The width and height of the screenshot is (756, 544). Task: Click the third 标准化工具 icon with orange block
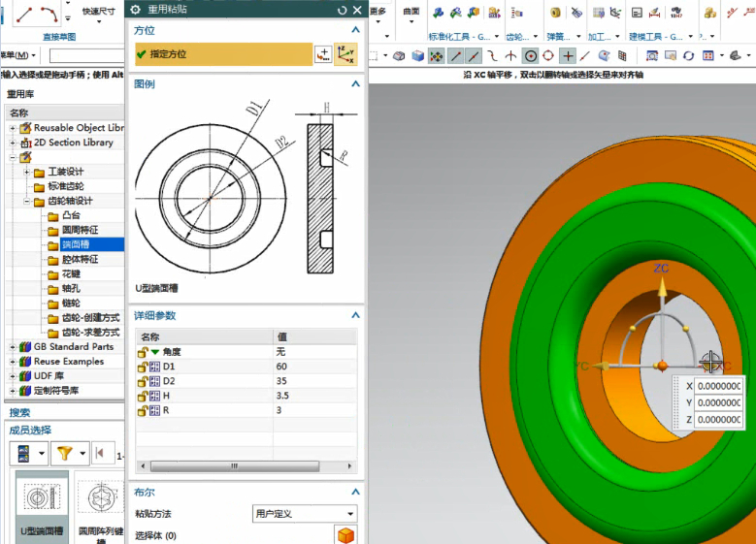pyautogui.click(x=474, y=13)
